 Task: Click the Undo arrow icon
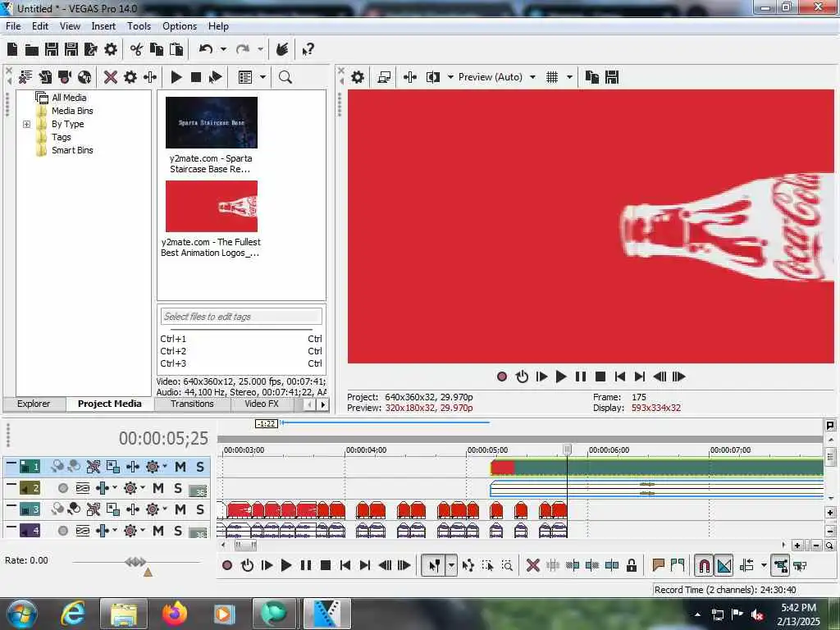point(206,49)
